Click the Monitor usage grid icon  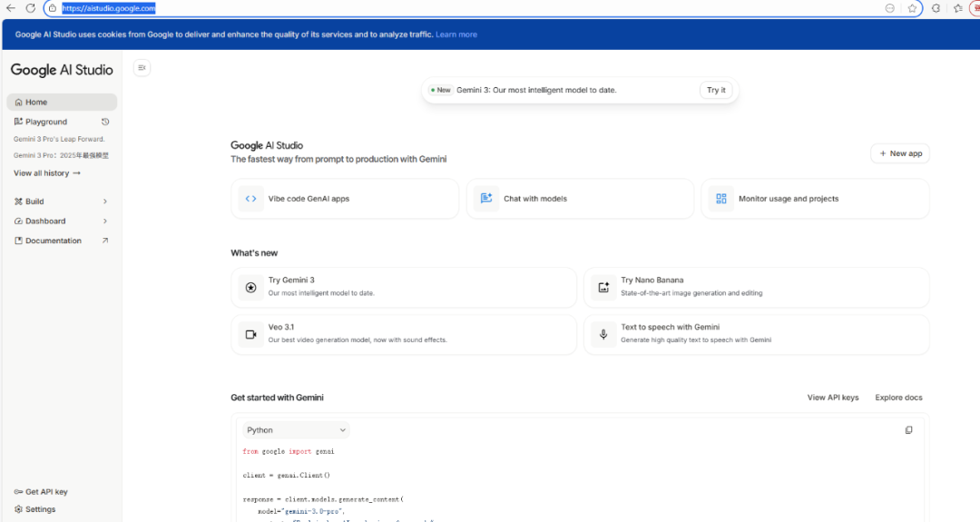[721, 199]
